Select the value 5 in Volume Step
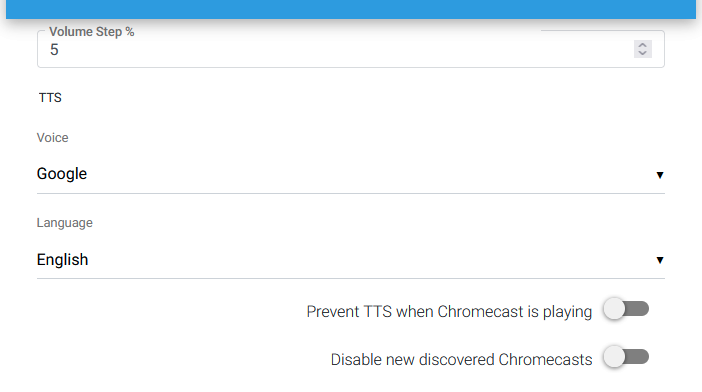This screenshot has width=702, height=392. tap(54, 50)
